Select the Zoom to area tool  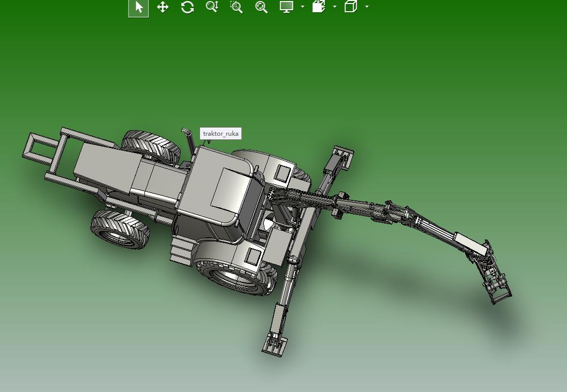[x=236, y=7]
